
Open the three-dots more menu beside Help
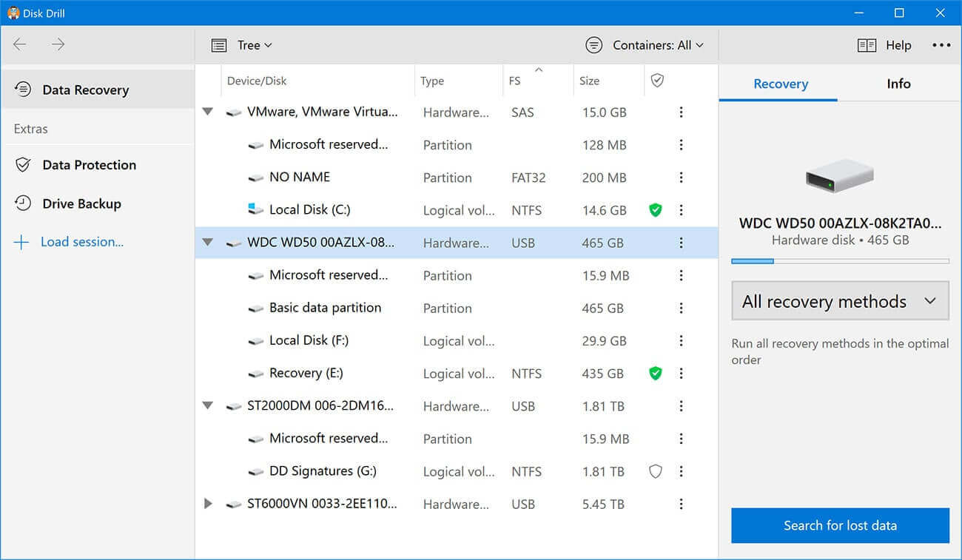click(941, 45)
